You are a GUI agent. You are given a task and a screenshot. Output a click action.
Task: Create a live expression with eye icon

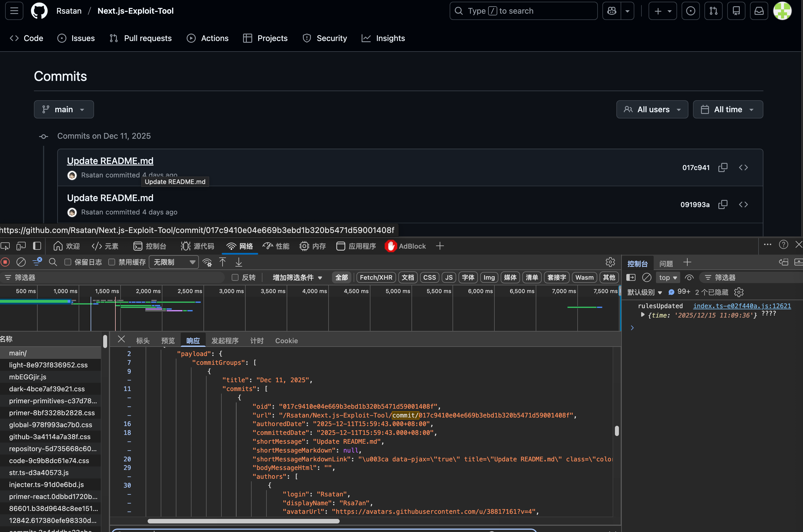(x=689, y=278)
